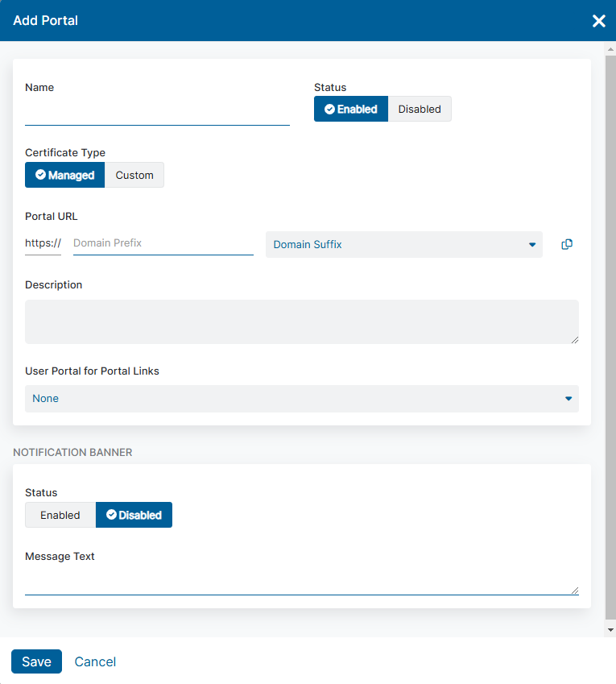This screenshot has width=616, height=684.
Task: Click the Message Text field
Action: 298,582
